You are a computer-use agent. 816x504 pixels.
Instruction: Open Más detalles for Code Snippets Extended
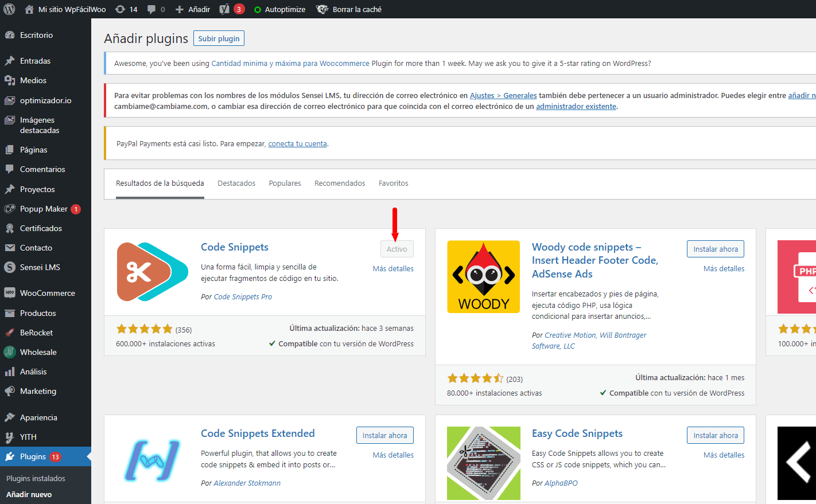(393, 455)
